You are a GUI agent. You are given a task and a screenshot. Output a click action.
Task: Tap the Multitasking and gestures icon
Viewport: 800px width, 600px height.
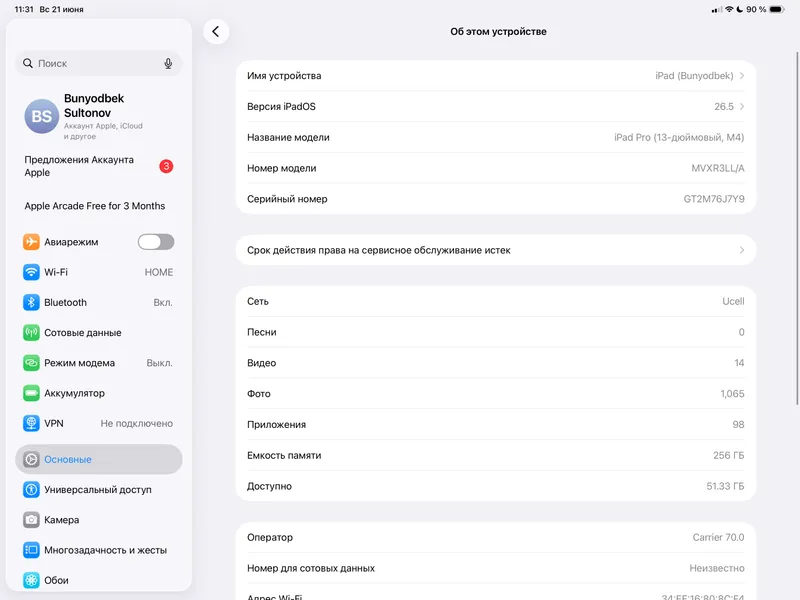click(x=31, y=550)
